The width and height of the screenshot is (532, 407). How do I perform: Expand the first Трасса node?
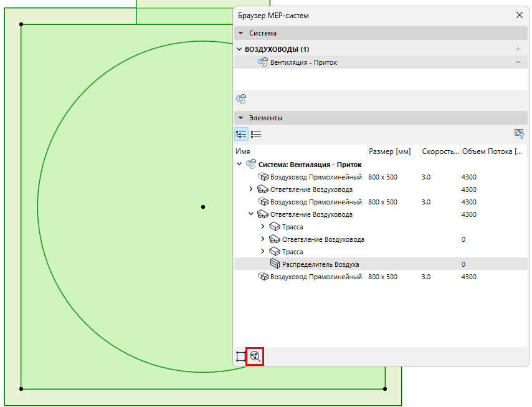click(x=263, y=226)
